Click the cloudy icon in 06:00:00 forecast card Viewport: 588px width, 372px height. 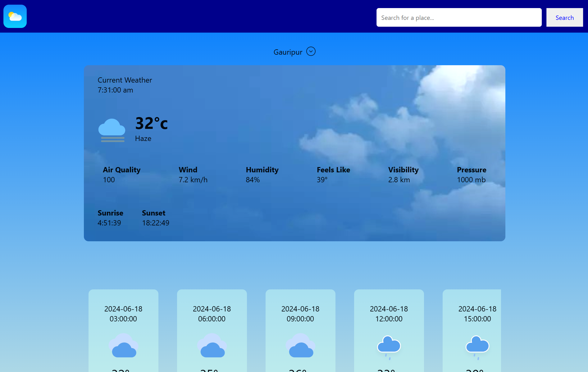[212, 345]
